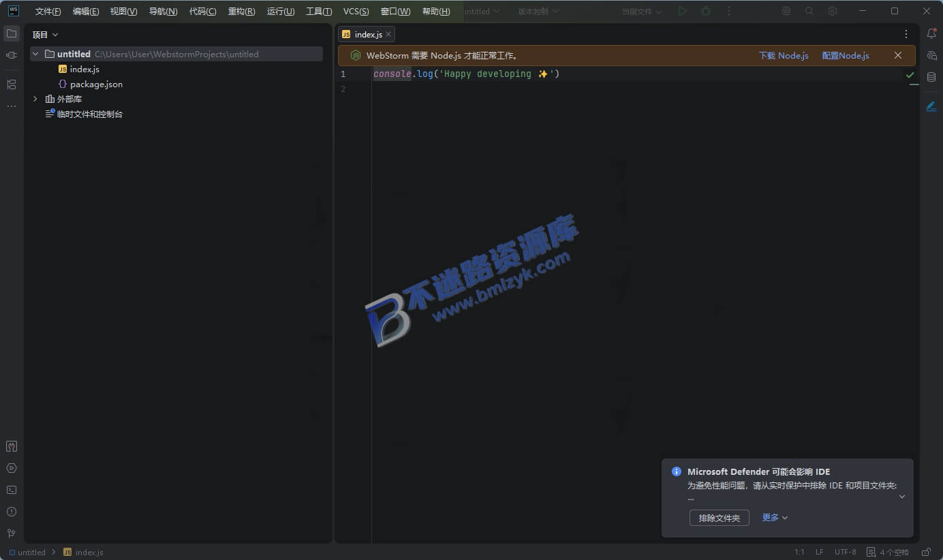Expand the 更多 dropdown in notification
943x560 pixels.
click(775, 518)
